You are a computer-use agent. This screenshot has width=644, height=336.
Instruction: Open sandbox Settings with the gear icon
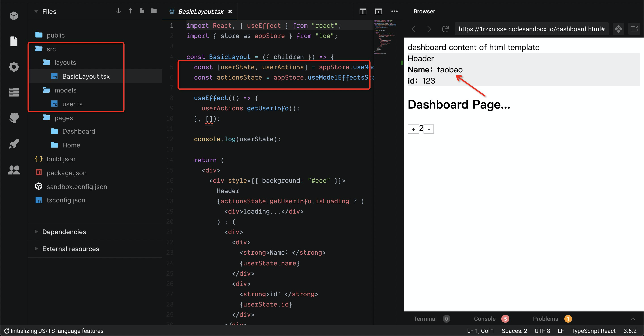14,66
